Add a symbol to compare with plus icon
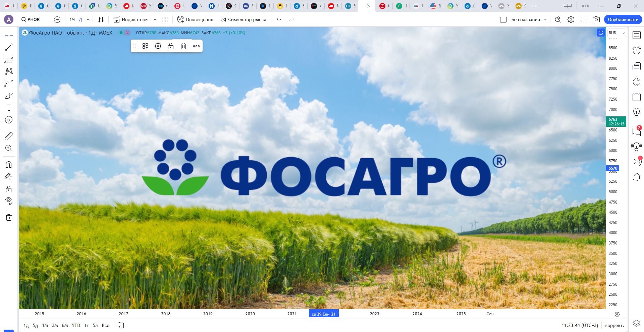 tap(57, 19)
